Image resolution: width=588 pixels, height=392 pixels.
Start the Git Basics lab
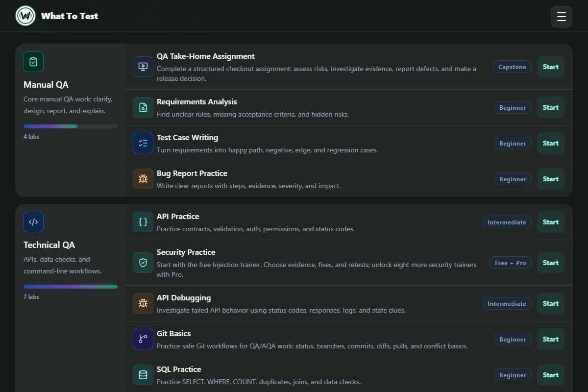tap(551, 339)
